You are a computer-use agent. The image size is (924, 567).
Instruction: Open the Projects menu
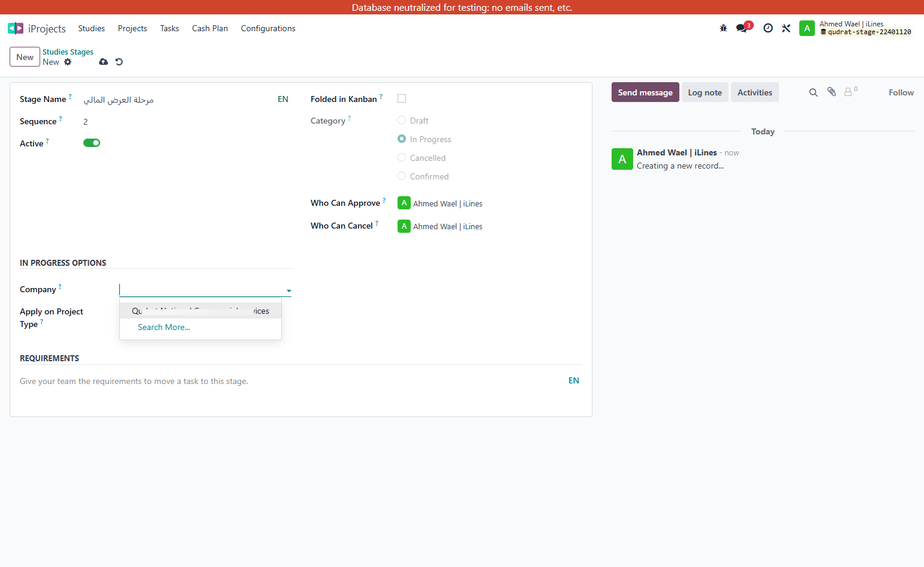[x=133, y=28]
